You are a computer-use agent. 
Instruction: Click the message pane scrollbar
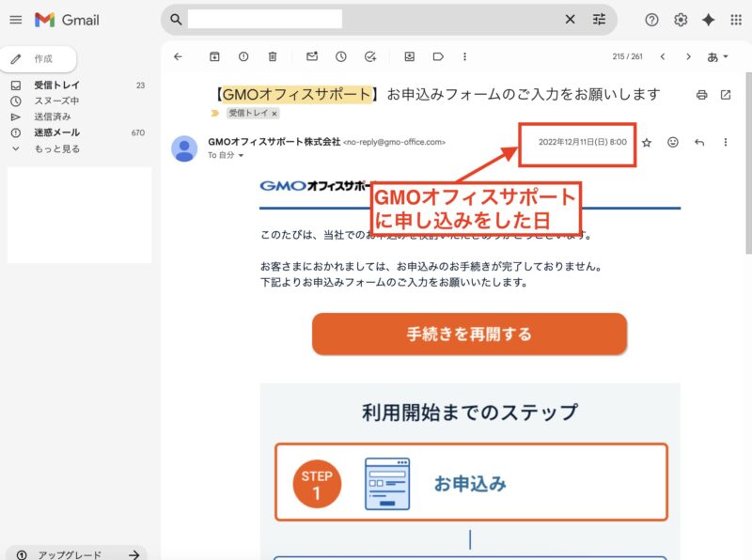pyautogui.click(x=748, y=163)
